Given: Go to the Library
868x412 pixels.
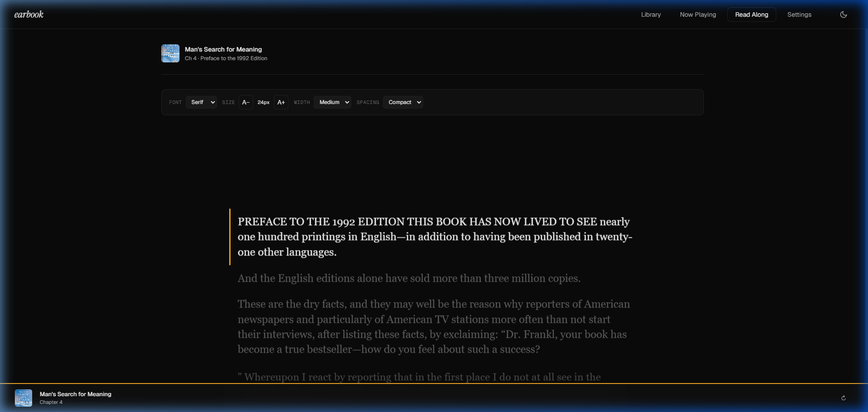Looking at the screenshot, I should pos(651,14).
